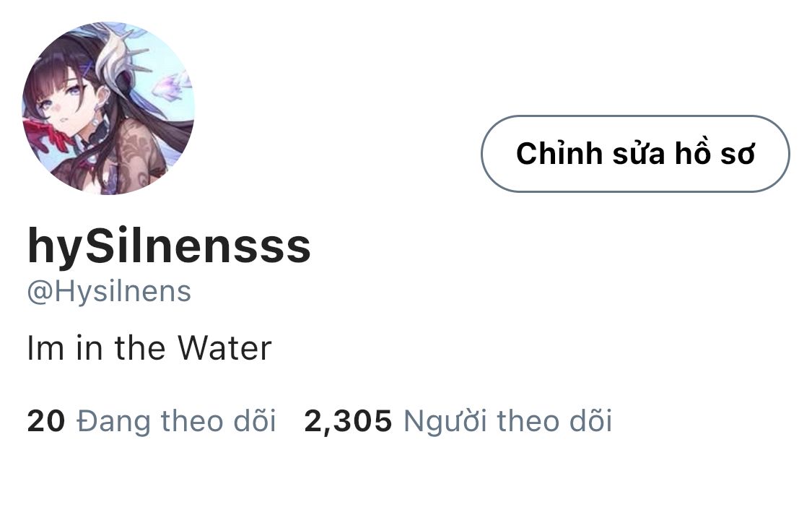This screenshot has width=812, height=515.
Task: Click the character's face in the avatar
Action: (65, 103)
